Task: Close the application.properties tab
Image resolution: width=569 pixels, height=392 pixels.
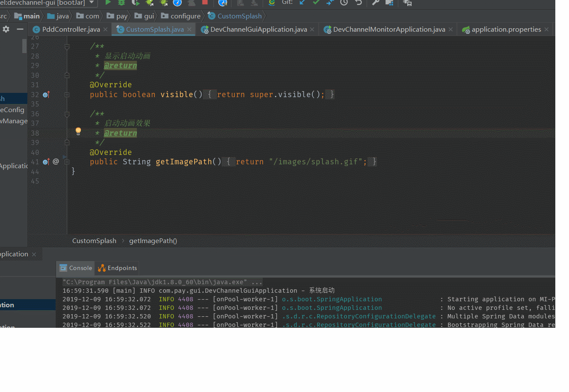Action: [546, 30]
